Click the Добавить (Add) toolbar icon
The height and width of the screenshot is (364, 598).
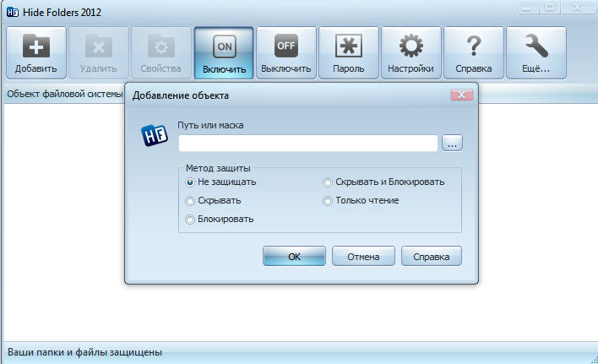tap(36, 52)
